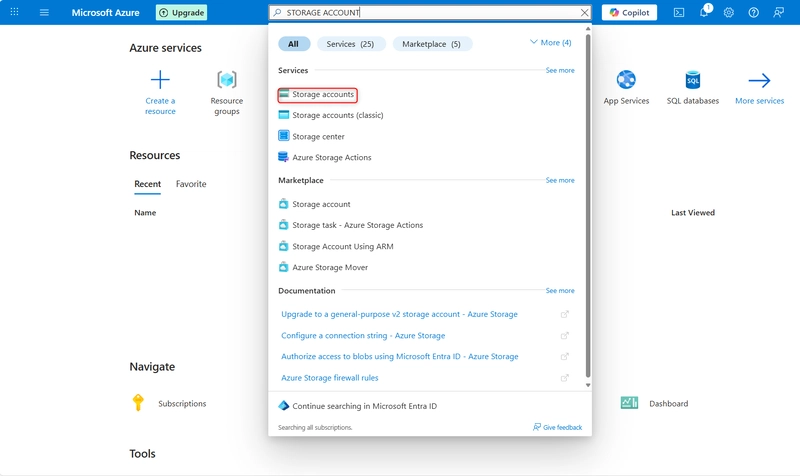Open the Cloud Shell terminal icon
The image size is (800, 476).
point(679,13)
